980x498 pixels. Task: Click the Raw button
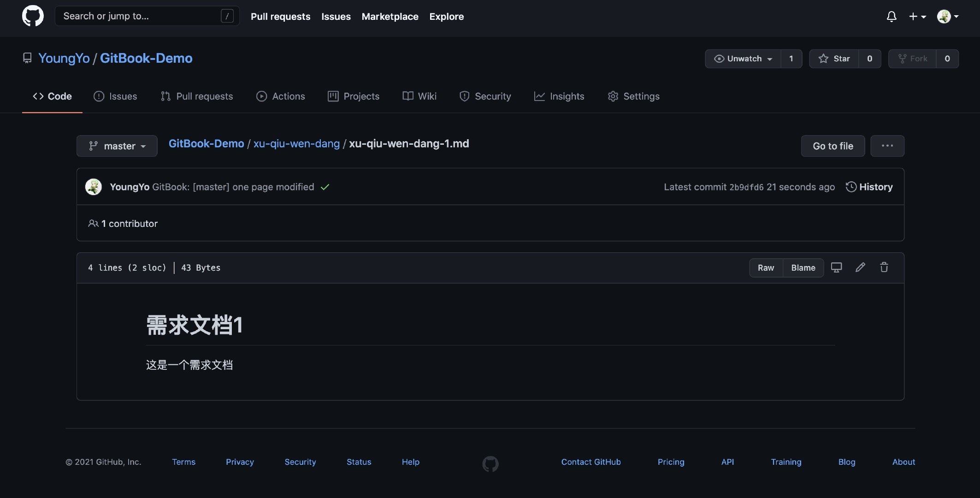(x=766, y=268)
